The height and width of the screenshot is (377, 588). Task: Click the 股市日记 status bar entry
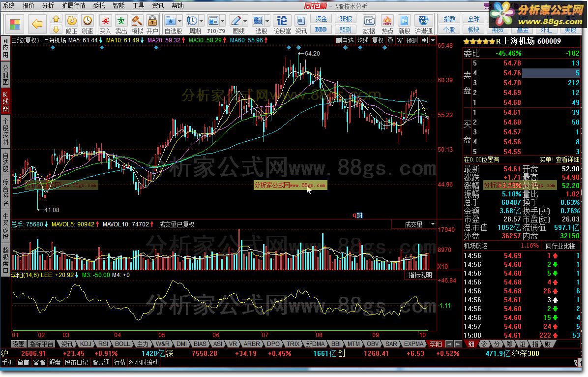click(76, 363)
